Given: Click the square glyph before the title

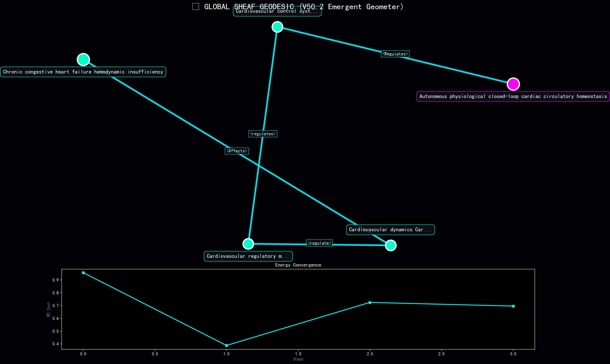Looking at the screenshot, I should pyautogui.click(x=196, y=7).
